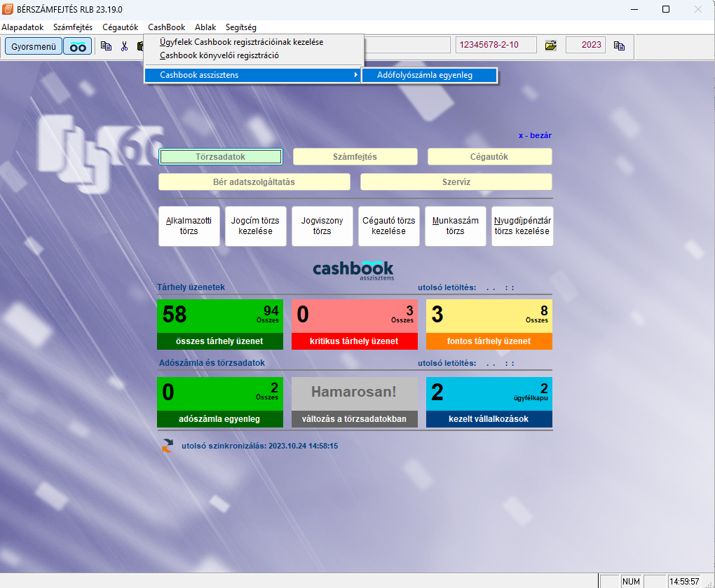715x588 pixels.
Task: Click the kritikus tárhely üzenet tile
Action: tap(354, 324)
